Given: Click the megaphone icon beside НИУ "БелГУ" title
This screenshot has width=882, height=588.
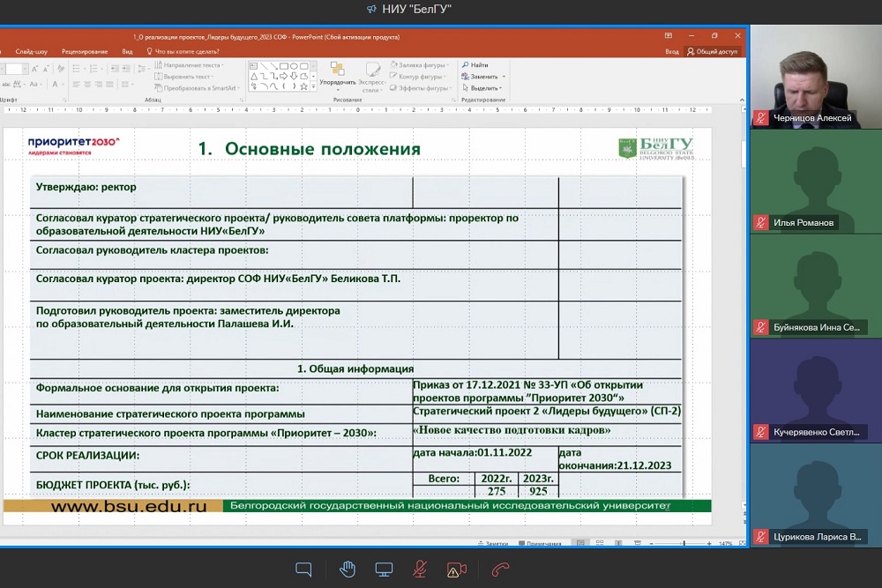Looking at the screenshot, I should [x=371, y=9].
